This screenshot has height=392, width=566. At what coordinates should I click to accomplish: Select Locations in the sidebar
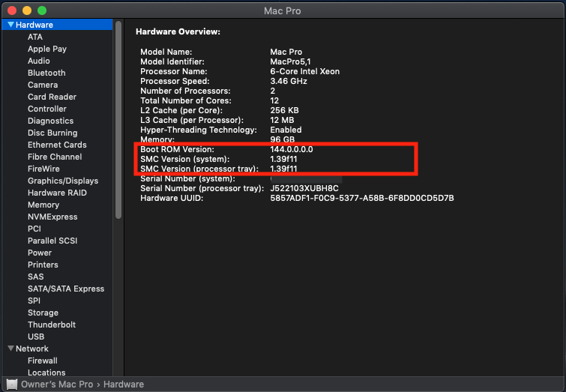click(46, 373)
